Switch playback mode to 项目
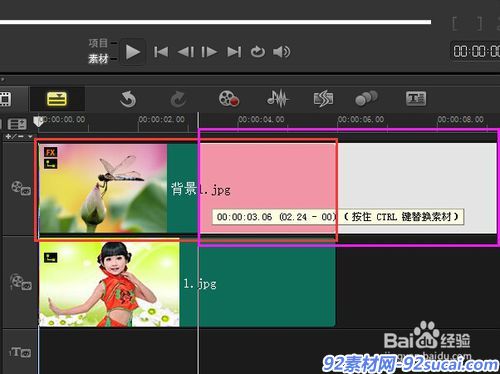 point(98,43)
